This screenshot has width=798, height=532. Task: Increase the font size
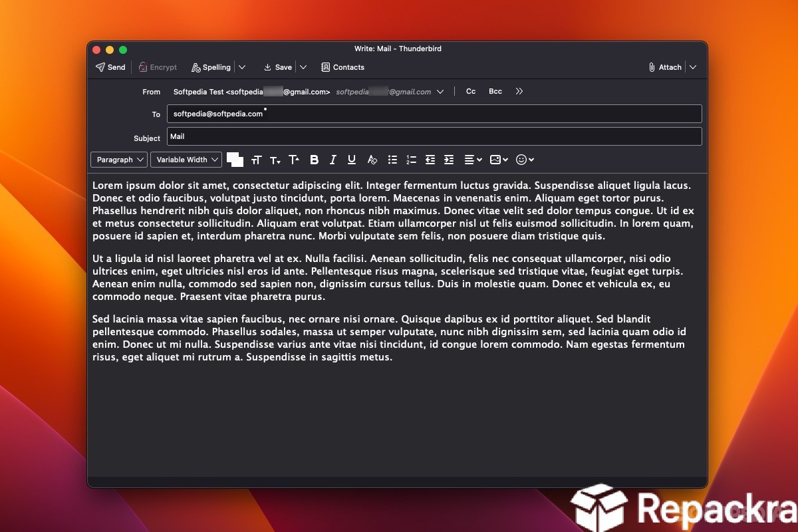(294, 160)
